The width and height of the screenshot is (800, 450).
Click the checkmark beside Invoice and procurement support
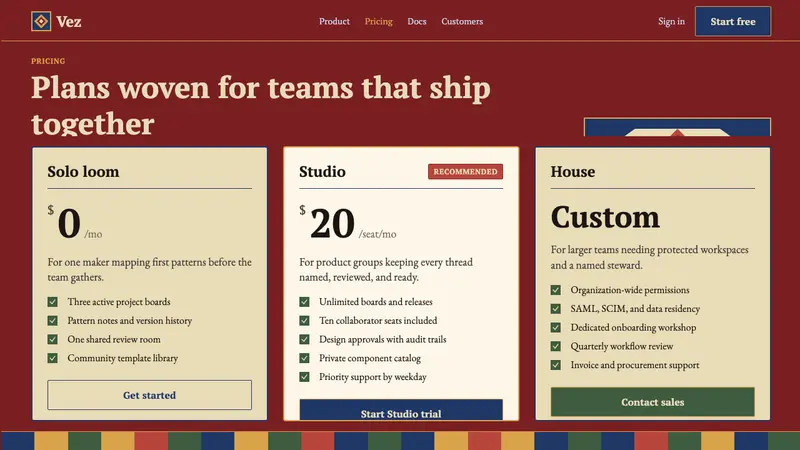556,365
